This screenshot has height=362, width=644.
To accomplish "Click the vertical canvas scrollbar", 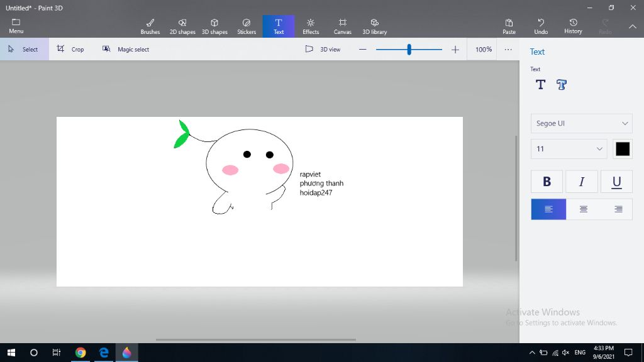I will [x=516, y=198].
